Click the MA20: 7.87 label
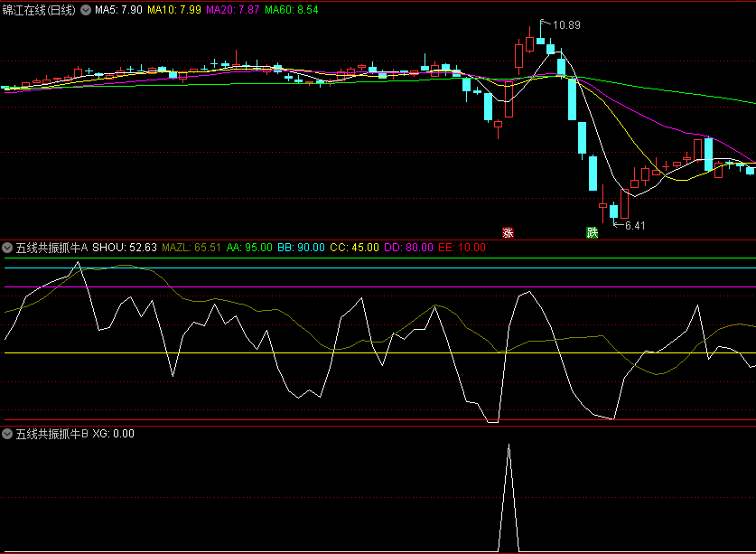Image resolution: width=756 pixels, height=554 pixels. 232,10
